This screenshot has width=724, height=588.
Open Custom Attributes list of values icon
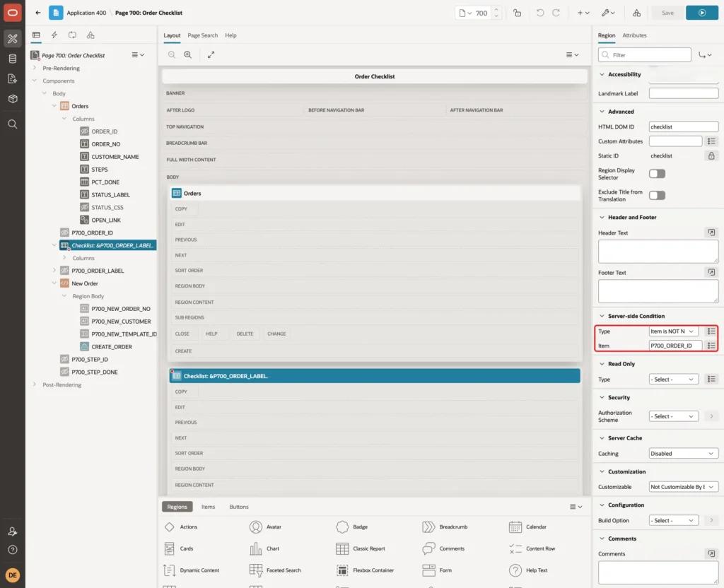pyautogui.click(x=711, y=141)
